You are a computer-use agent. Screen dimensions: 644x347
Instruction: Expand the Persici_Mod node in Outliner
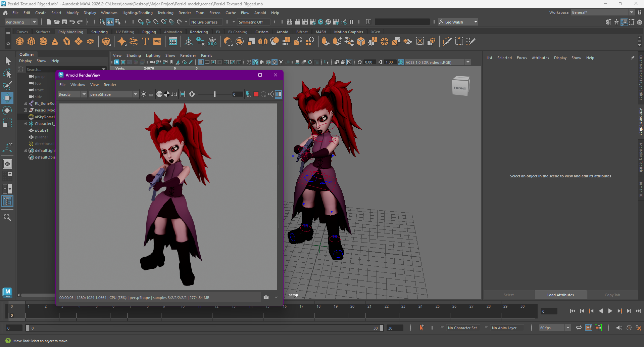pos(25,110)
